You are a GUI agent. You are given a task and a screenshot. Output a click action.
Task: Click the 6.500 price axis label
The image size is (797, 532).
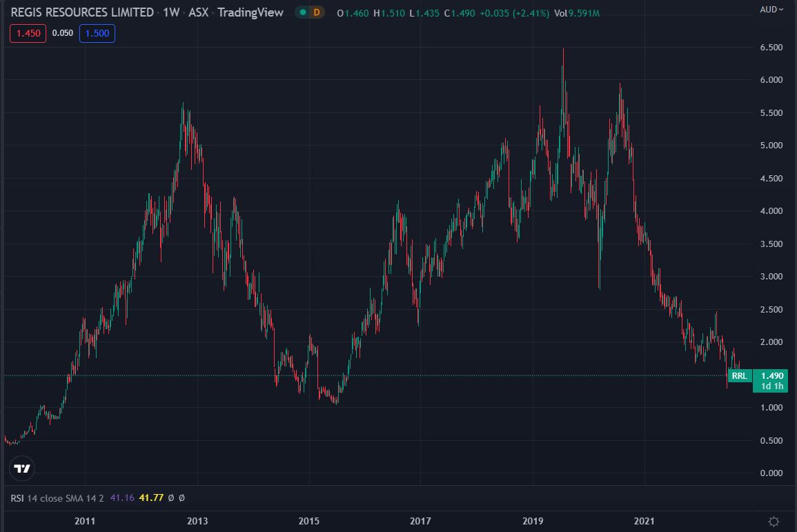[771, 47]
